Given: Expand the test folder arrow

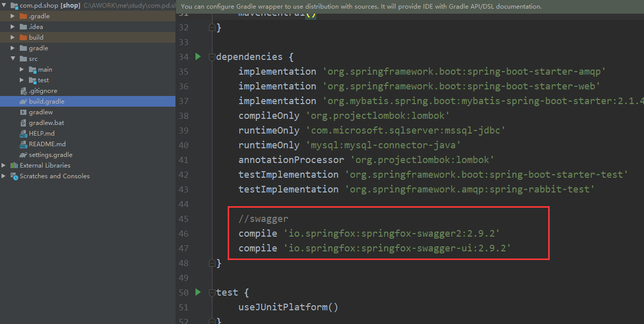Looking at the screenshot, I should (x=22, y=80).
